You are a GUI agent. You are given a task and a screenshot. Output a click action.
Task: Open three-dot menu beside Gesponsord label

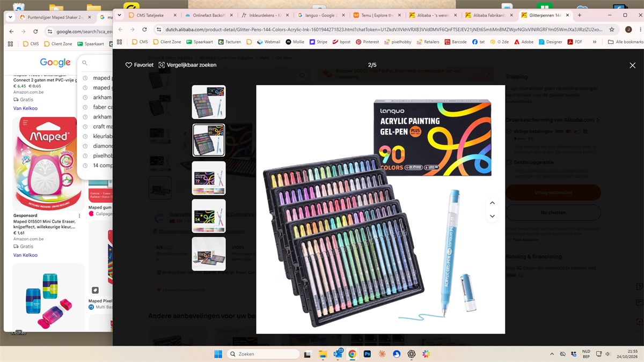click(x=79, y=216)
